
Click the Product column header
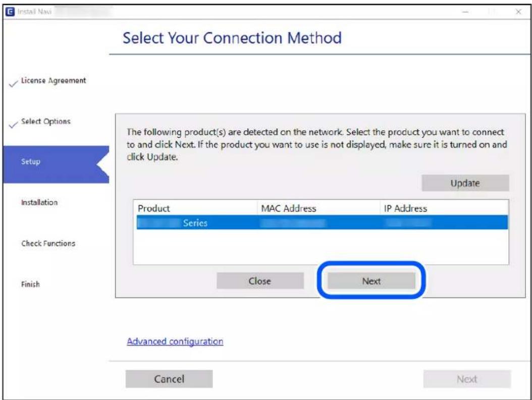pos(154,208)
